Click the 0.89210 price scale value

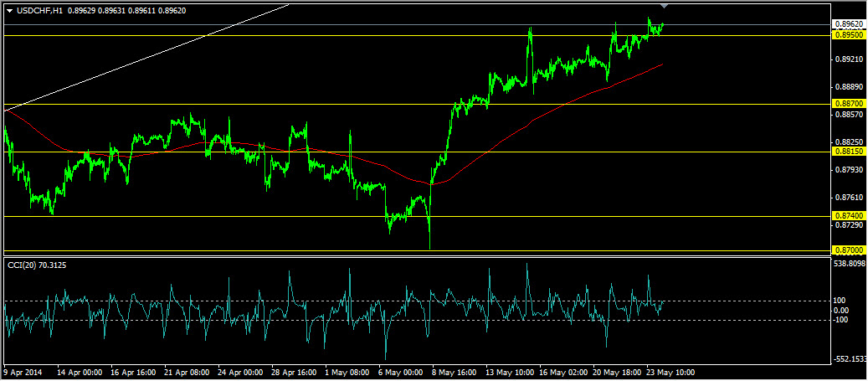pos(850,59)
